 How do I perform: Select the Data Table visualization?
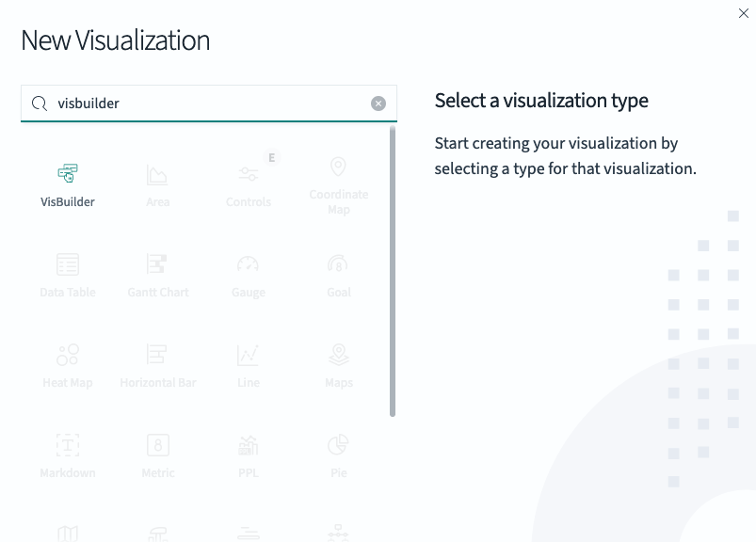67,273
